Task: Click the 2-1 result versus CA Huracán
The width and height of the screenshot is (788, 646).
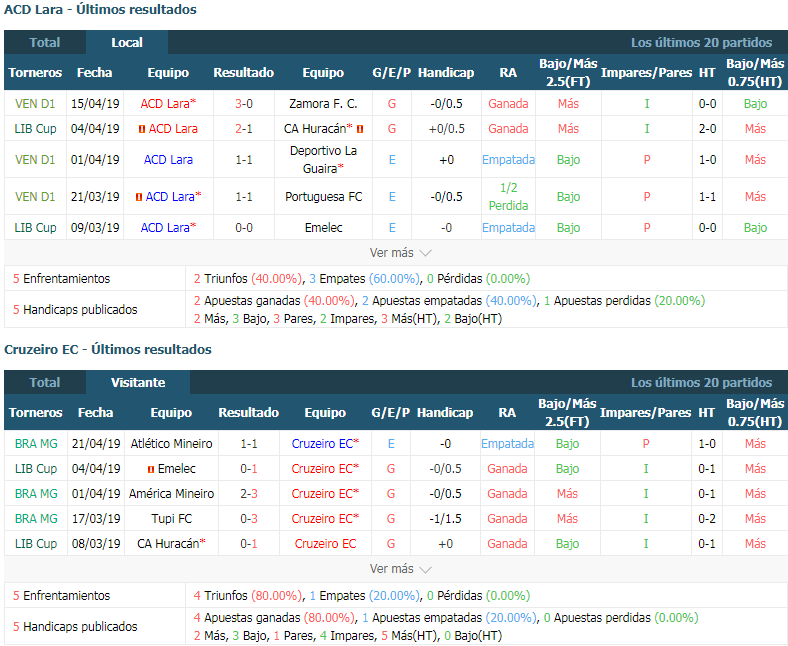Action: pos(244,129)
